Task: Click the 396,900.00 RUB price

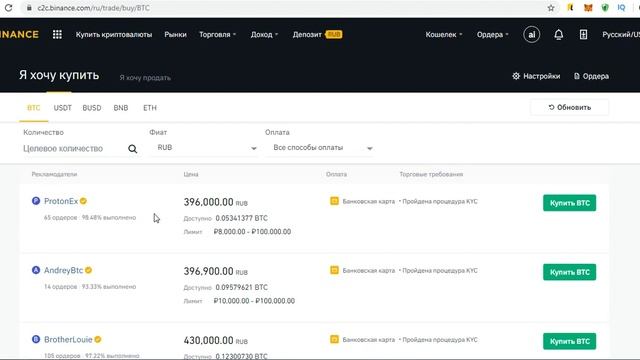Action: [x=216, y=271]
